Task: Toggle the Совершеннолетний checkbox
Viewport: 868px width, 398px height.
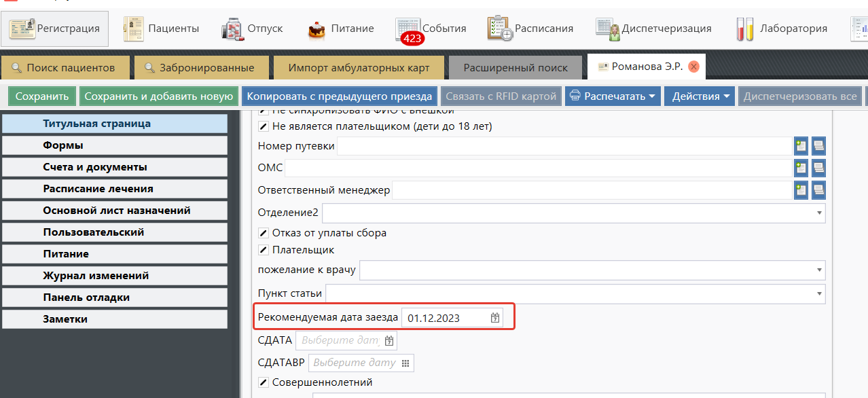Action: click(x=264, y=382)
